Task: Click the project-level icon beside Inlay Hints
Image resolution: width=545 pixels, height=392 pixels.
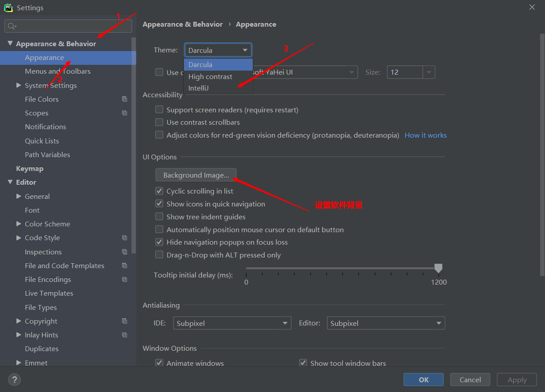Action: 124,335
